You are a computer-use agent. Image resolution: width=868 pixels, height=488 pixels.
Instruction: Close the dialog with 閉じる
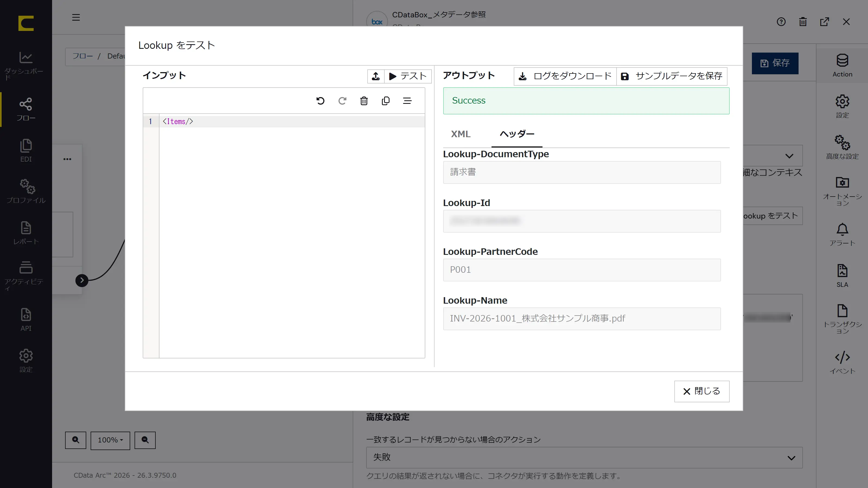(x=701, y=391)
